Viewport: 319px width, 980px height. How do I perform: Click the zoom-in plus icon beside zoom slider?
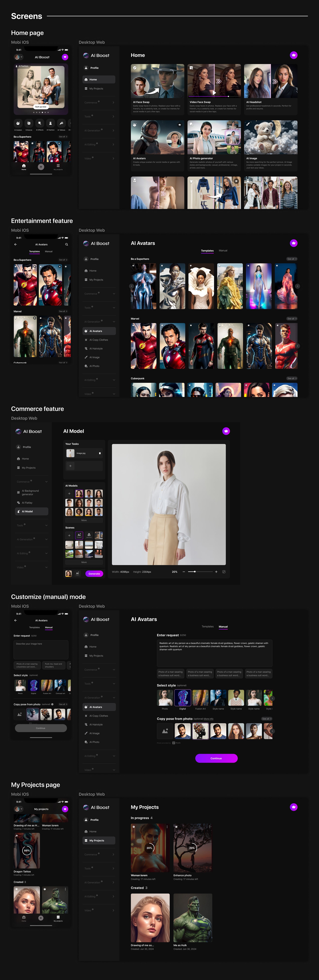[216, 572]
